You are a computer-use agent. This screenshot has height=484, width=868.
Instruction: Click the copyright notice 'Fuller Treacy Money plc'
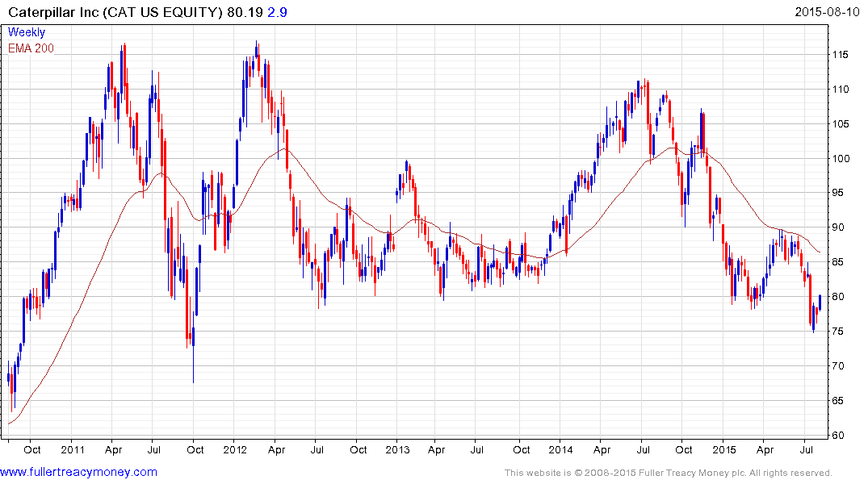click(x=691, y=473)
